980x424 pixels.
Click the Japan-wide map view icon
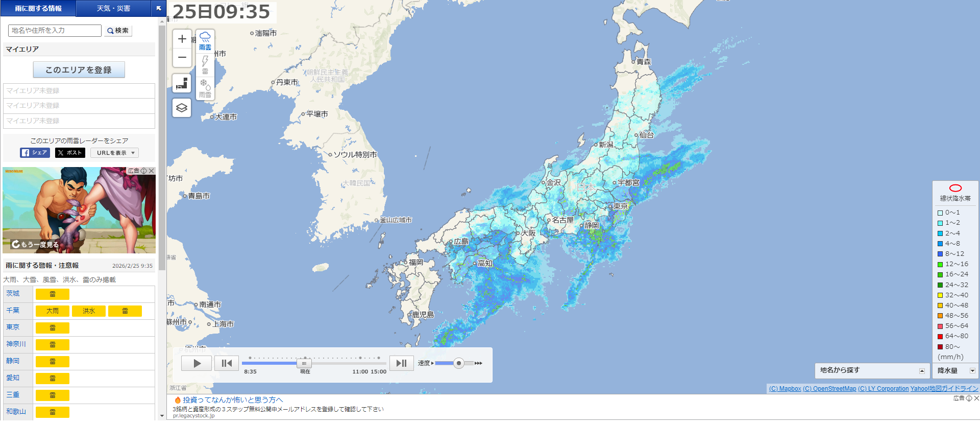tap(182, 83)
